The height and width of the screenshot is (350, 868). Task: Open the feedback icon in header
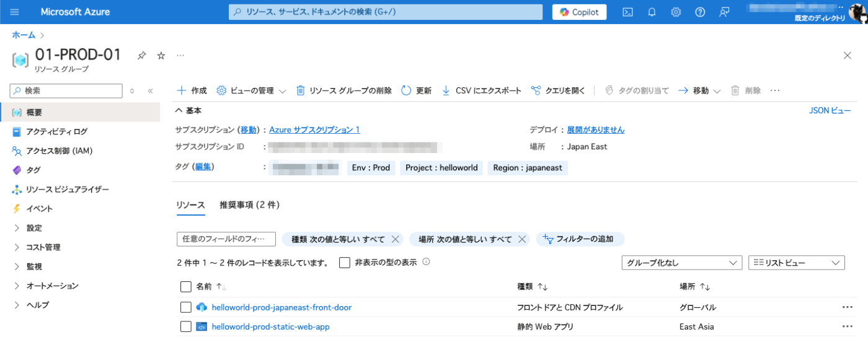(724, 12)
